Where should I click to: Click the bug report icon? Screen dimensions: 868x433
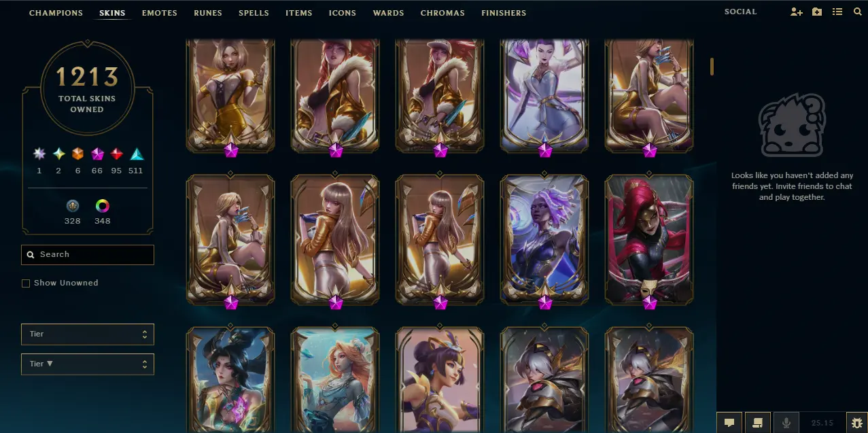[857, 422]
